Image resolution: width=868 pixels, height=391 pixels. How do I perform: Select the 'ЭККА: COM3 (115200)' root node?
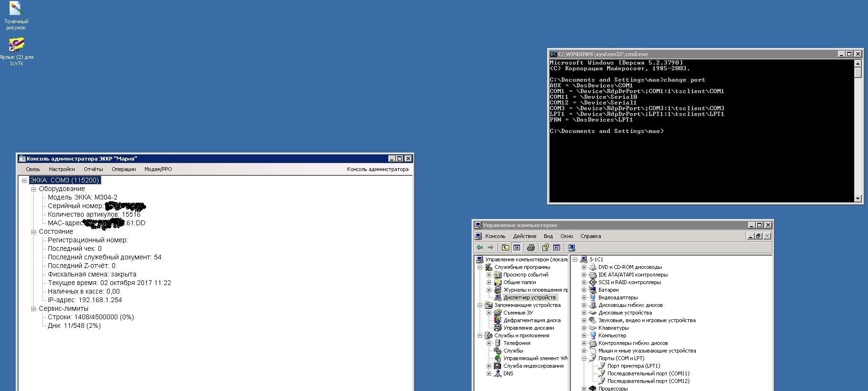pos(65,181)
